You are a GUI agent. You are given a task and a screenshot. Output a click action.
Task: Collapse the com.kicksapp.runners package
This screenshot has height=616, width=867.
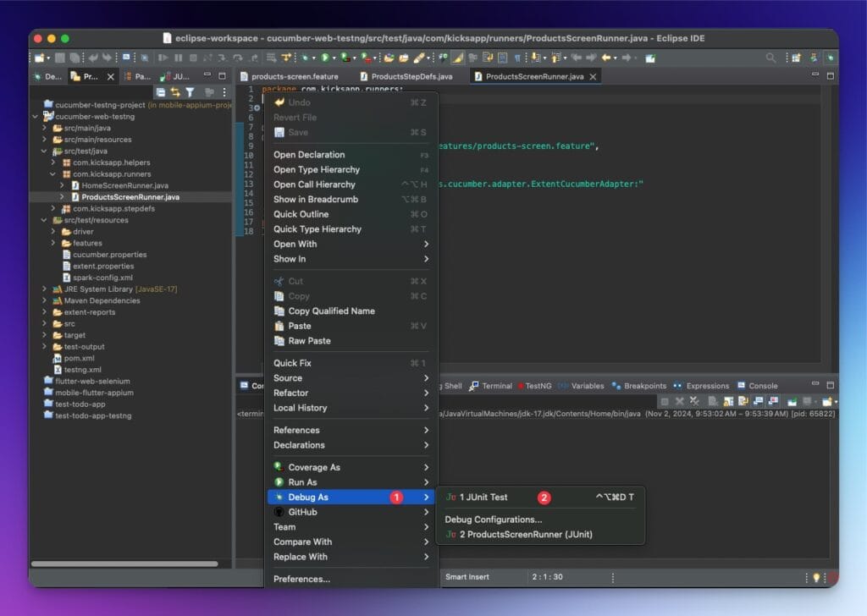tap(53, 174)
